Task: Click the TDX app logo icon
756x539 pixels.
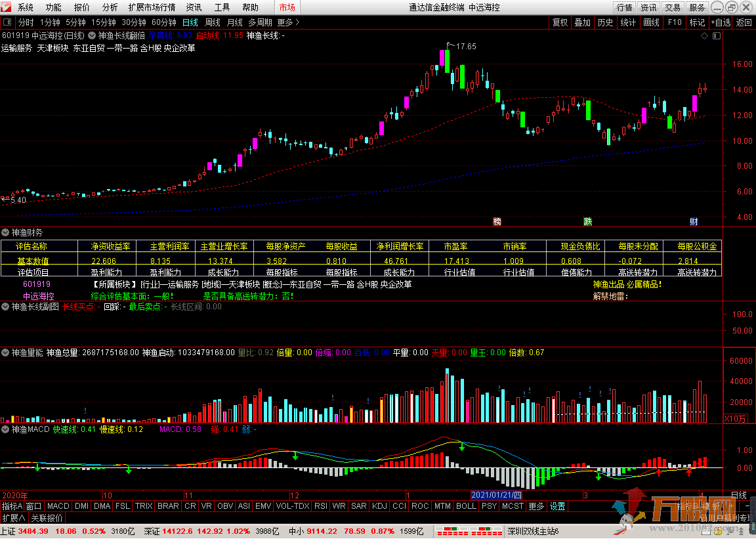Action: tap(7, 7)
